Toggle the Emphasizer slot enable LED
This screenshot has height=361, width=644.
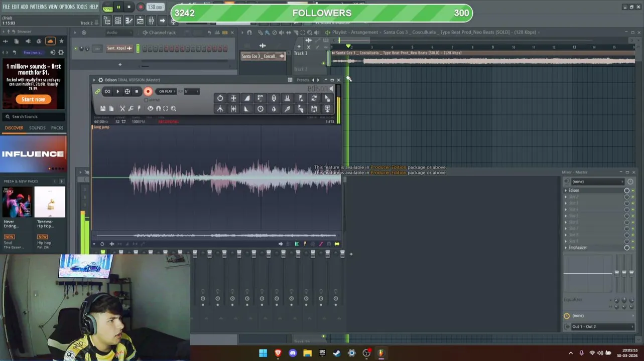[633, 248]
